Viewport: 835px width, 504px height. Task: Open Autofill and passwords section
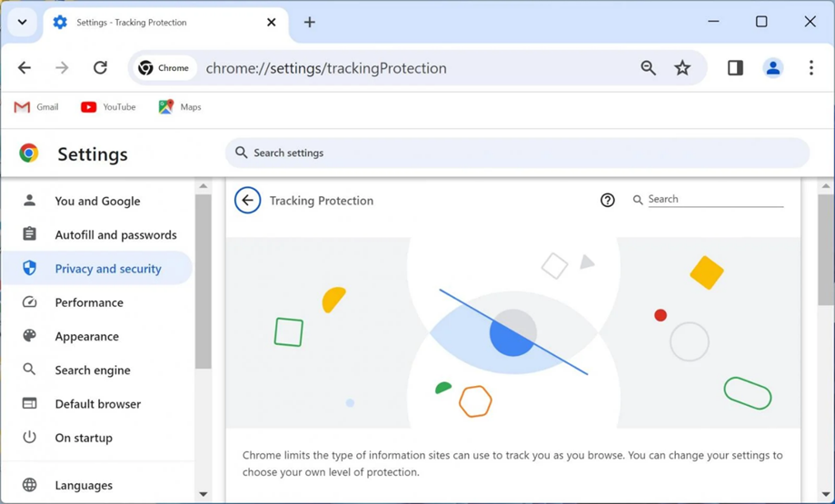[115, 235]
